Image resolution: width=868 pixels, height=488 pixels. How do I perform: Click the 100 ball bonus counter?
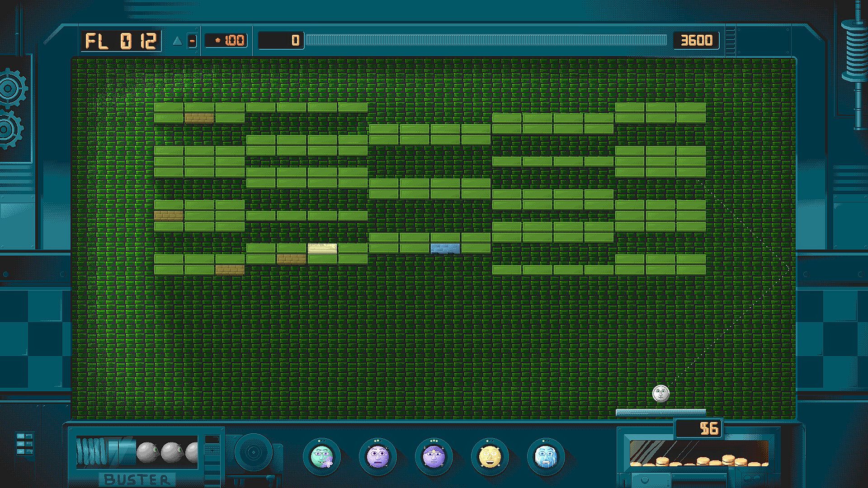click(226, 41)
